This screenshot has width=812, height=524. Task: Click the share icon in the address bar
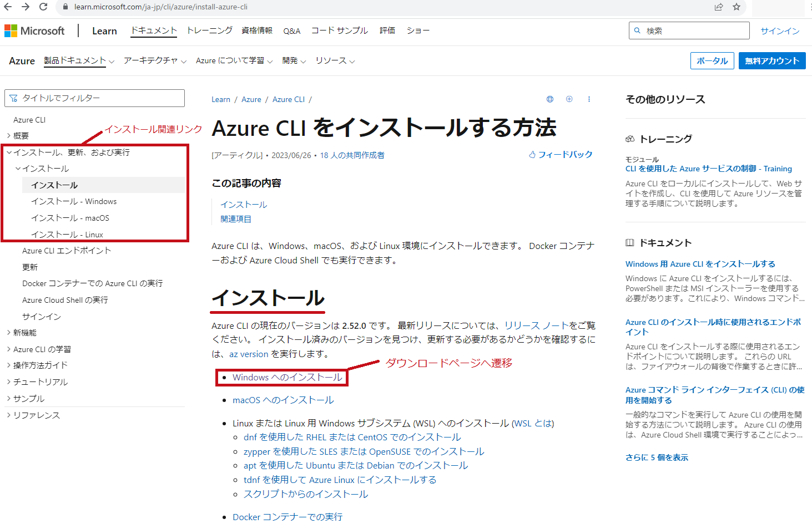tap(719, 7)
